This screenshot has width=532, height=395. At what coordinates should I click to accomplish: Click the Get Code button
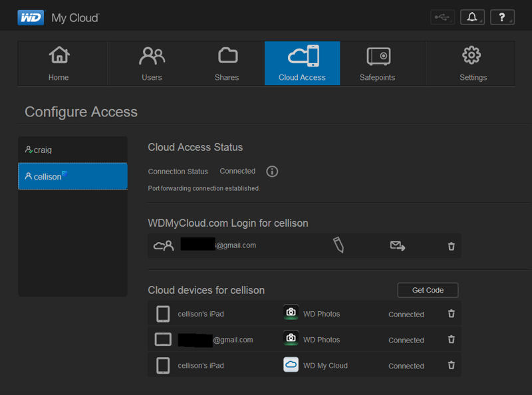click(428, 290)
